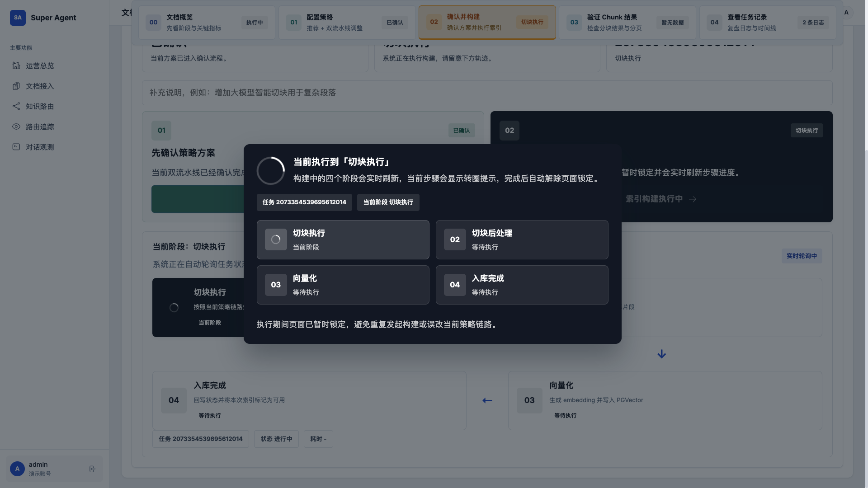The width and height of the screenshot is (868, 488).
Task: Click the user avatar "A" at top right
Action: [846, 12]
